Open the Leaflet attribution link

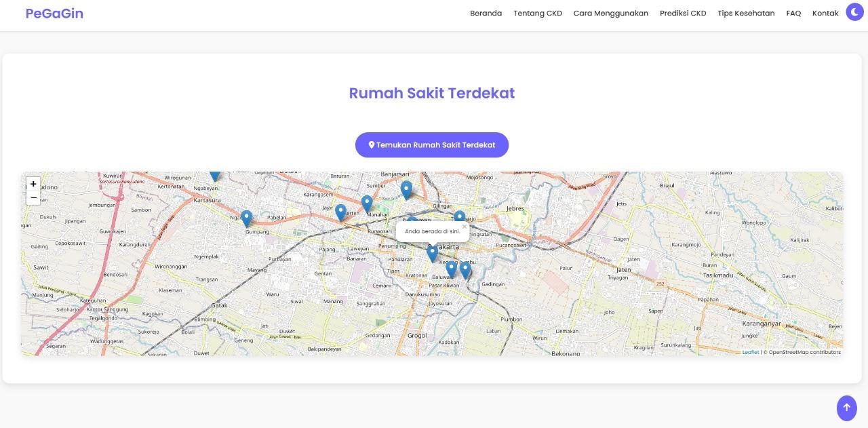coord(751,352)
